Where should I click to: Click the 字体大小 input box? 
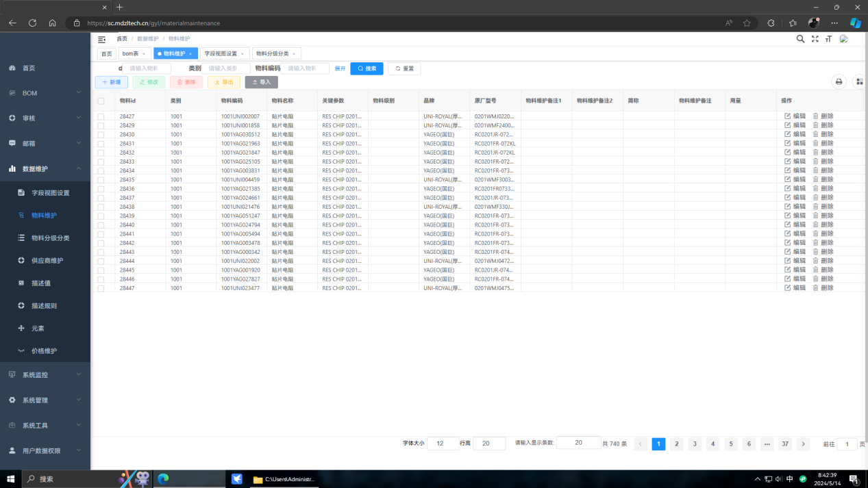pyautogui.click(x=443, y=444)
